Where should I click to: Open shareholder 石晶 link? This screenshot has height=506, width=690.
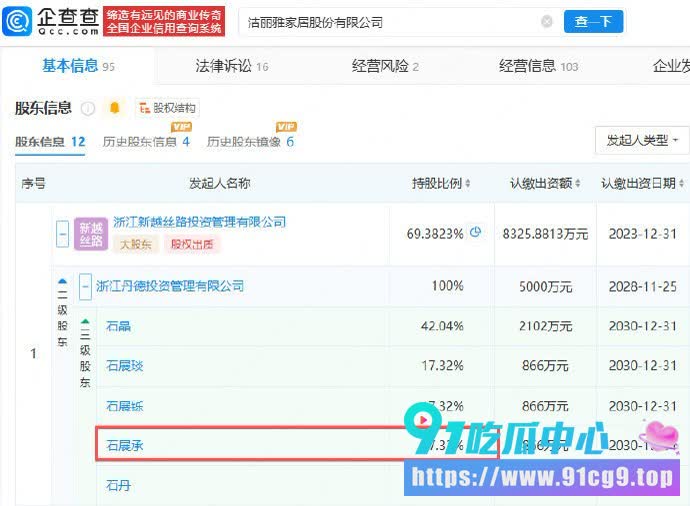tap(118, 326)
